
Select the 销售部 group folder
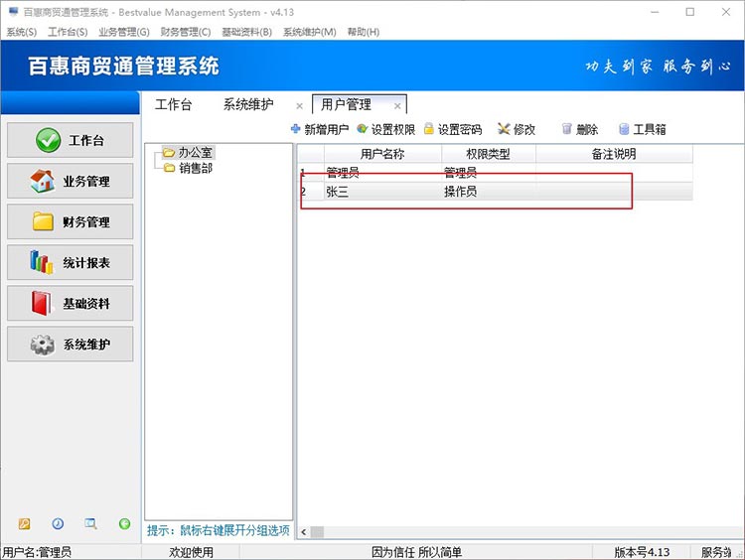(x=188, y=168)
